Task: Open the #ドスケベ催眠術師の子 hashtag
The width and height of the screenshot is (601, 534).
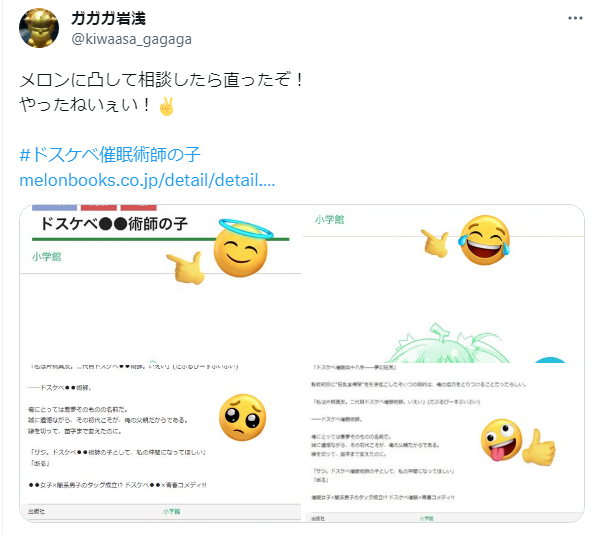Action: coord(110,154)
